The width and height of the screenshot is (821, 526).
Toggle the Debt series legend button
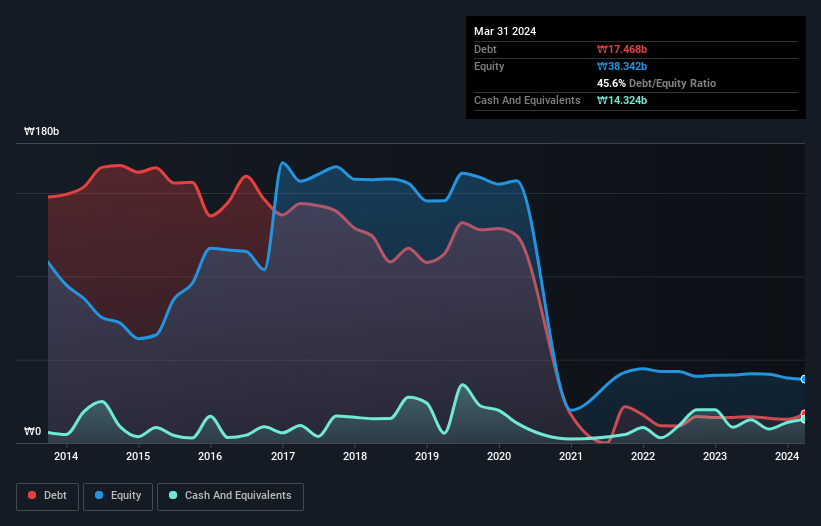[48, 496]
